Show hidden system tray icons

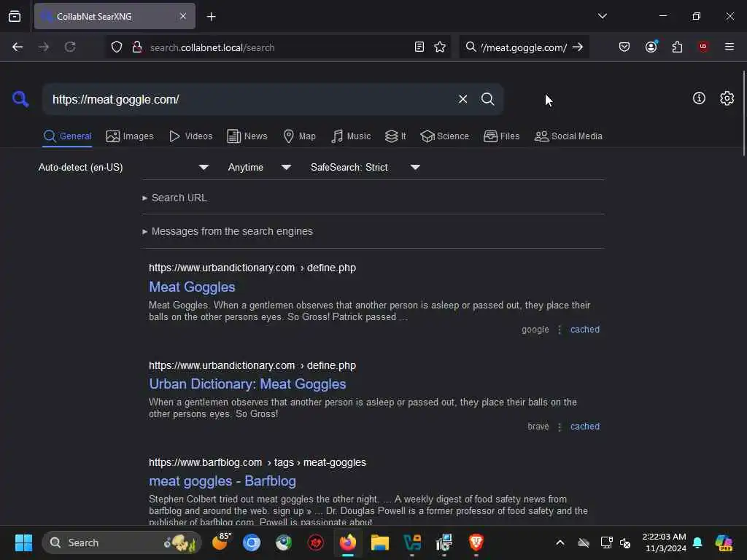[560, 542]
